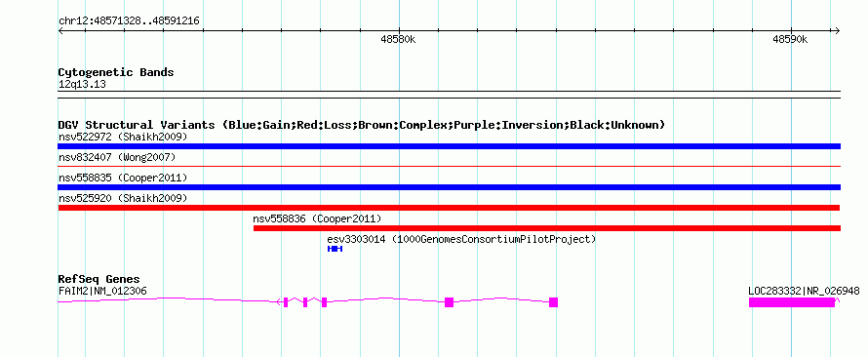Click the LOC283332|NR_026948 gene label

(804, 291)
